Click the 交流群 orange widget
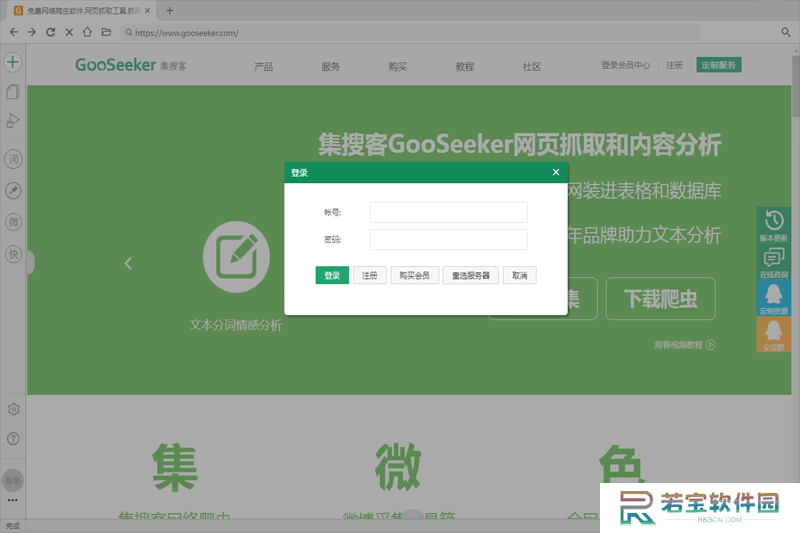The height and width of the screenshot is (533, 800). point(773,334)
